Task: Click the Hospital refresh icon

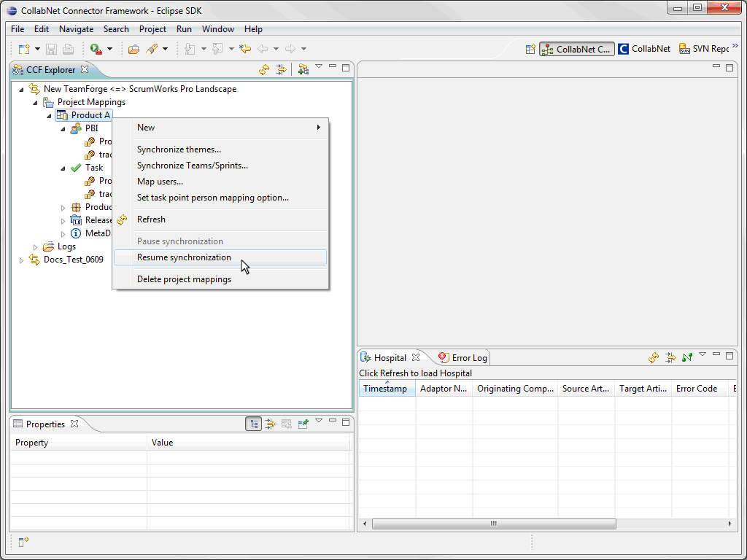Action: 654,357
